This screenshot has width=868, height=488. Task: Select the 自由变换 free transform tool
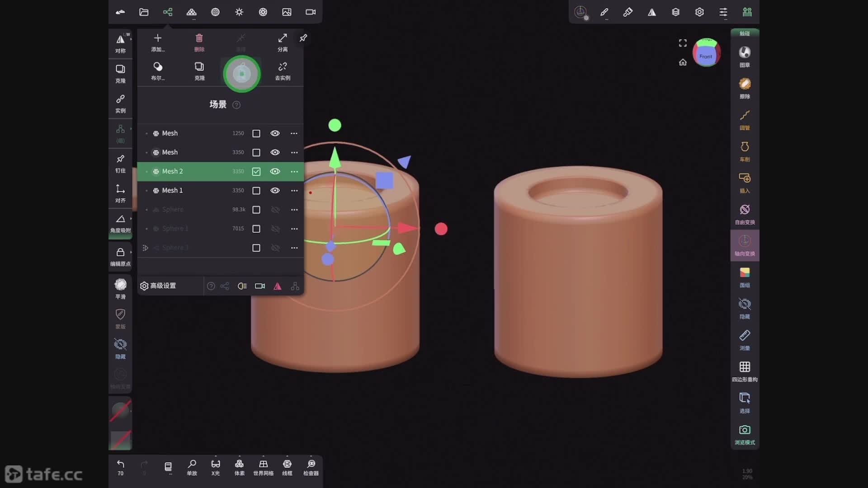click(x=745, y=214)
